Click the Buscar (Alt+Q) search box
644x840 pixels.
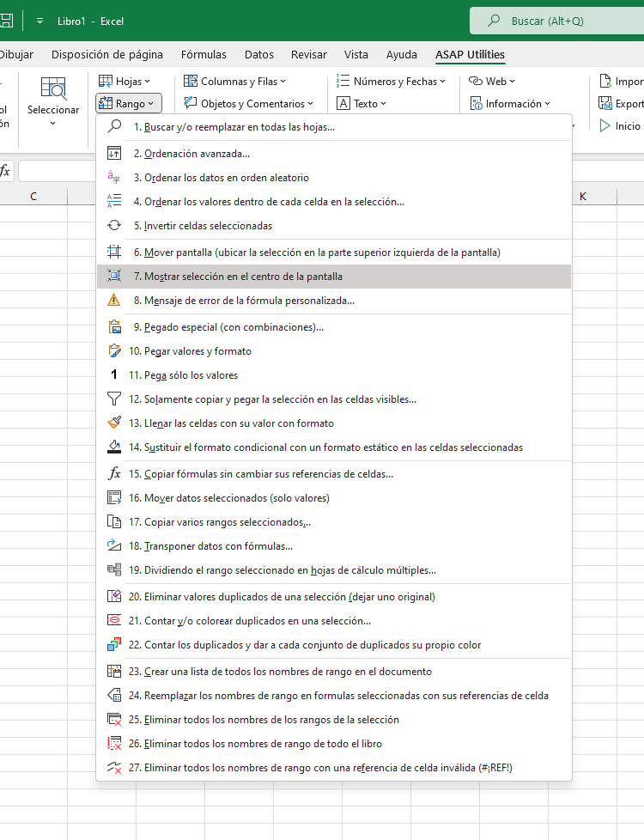coord(556,21)
